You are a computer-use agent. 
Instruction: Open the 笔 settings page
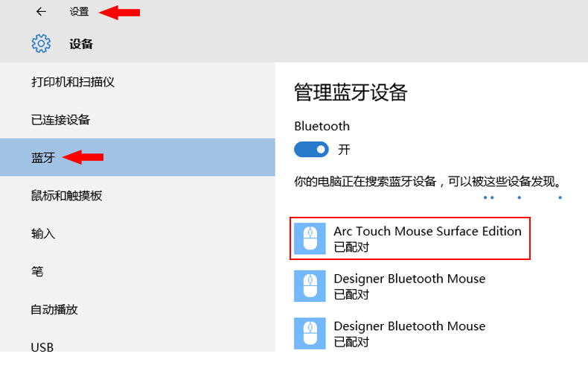[x=37, y=272]
